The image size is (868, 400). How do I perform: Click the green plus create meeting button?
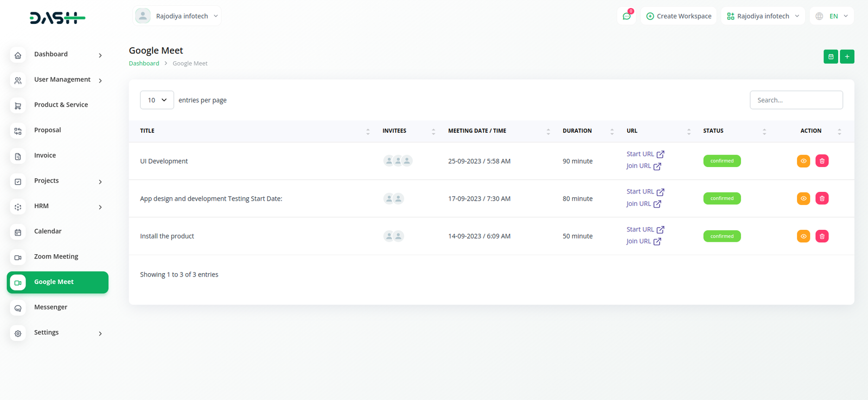point(847,57)
